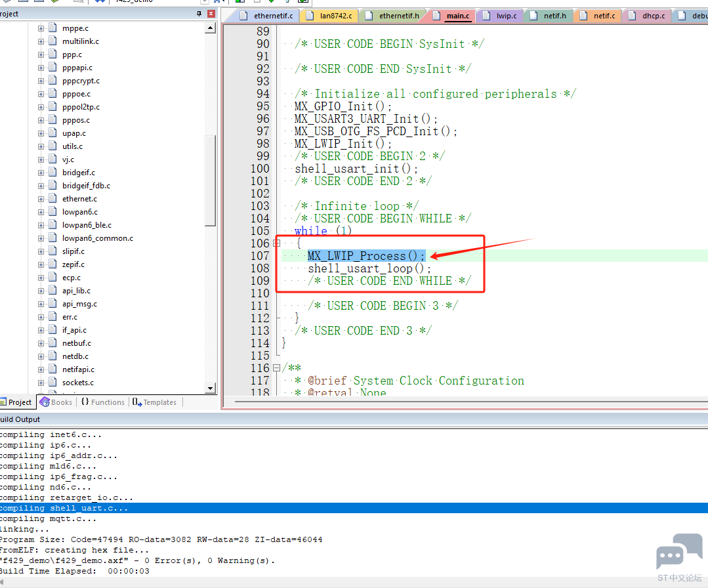Screen dimensions: 708x588
Task: Expand the sockets.c tree node
Action: tap(41, 383)
